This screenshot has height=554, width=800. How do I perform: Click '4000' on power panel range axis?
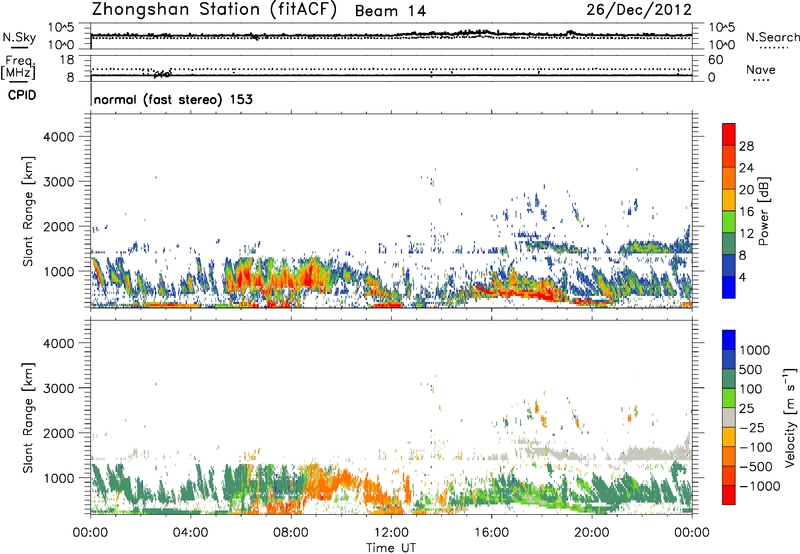tap(58, 137)
